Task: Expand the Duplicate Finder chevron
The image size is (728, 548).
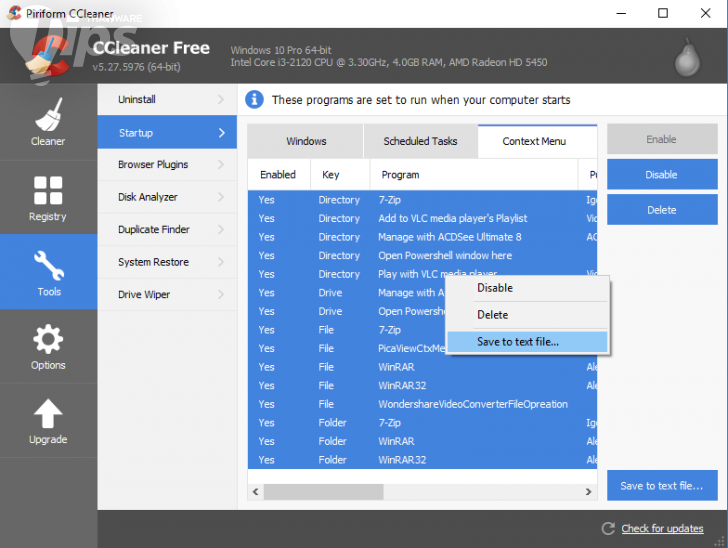Action: point(221,229)
